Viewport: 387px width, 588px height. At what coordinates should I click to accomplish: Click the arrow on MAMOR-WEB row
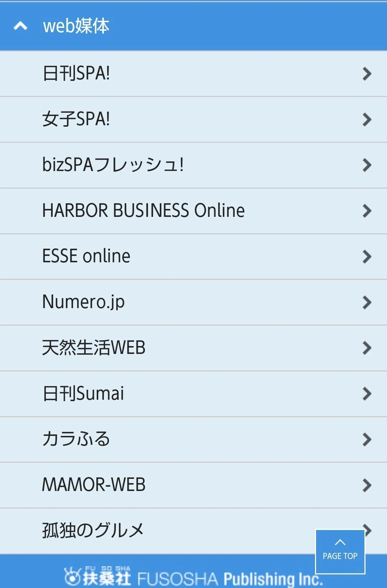click(x=367, y=485)
